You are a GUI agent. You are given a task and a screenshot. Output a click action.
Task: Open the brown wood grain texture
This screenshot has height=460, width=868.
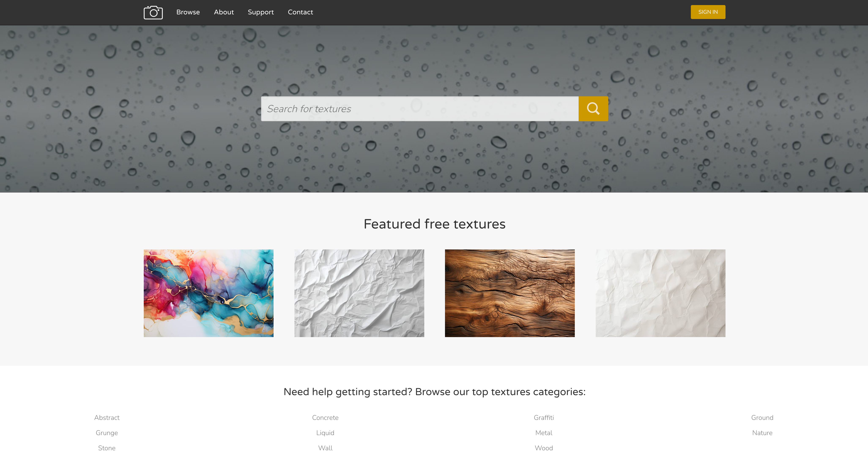pyautogui.click(x=510, y=293)
